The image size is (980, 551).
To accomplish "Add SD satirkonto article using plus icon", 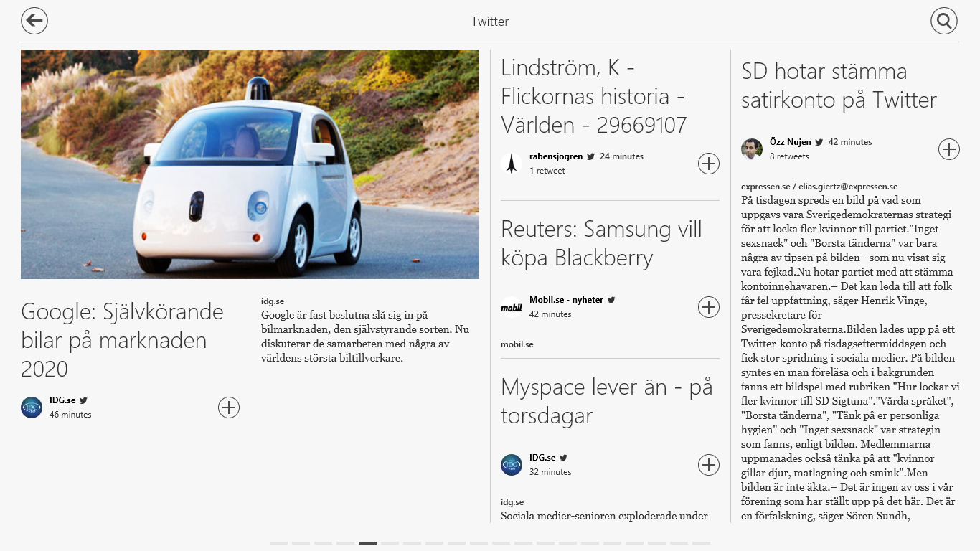I will coord(949,149).
